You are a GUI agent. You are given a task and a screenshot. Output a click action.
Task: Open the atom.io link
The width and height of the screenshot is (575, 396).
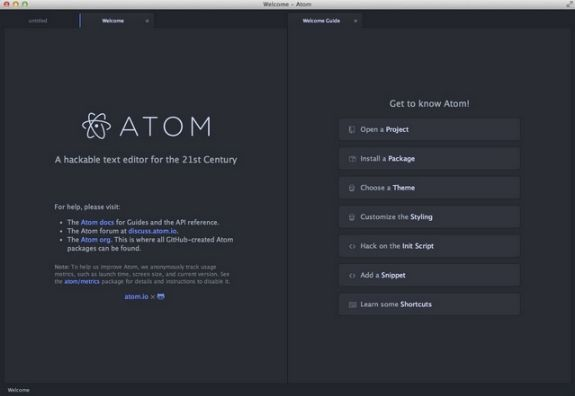click(136, 296)
